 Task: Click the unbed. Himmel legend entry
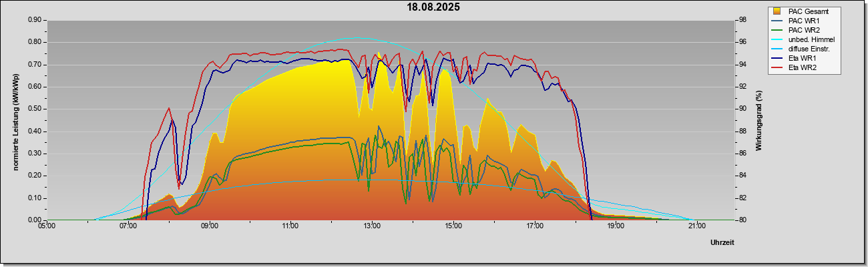pos(804,39)
